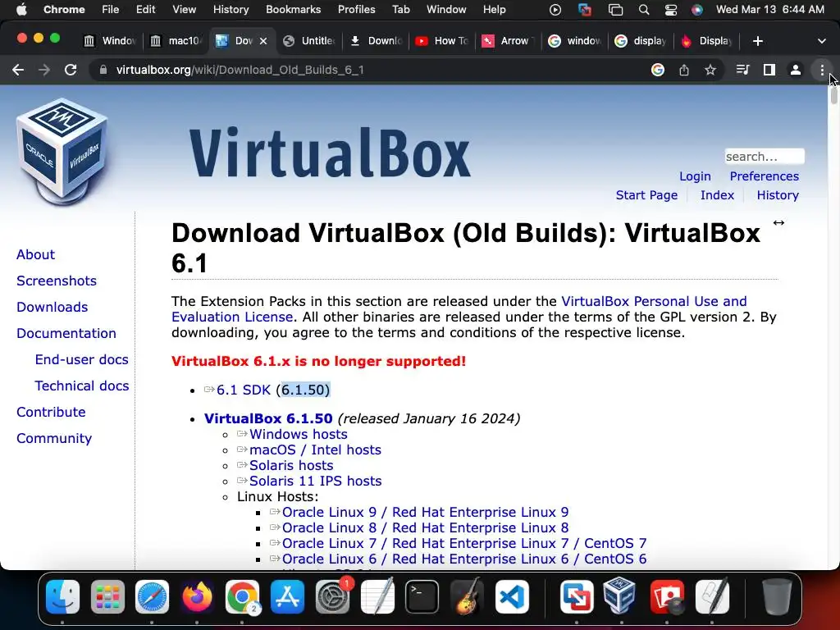
Task: Open the Profiles menu
Action: pos(356,10)
